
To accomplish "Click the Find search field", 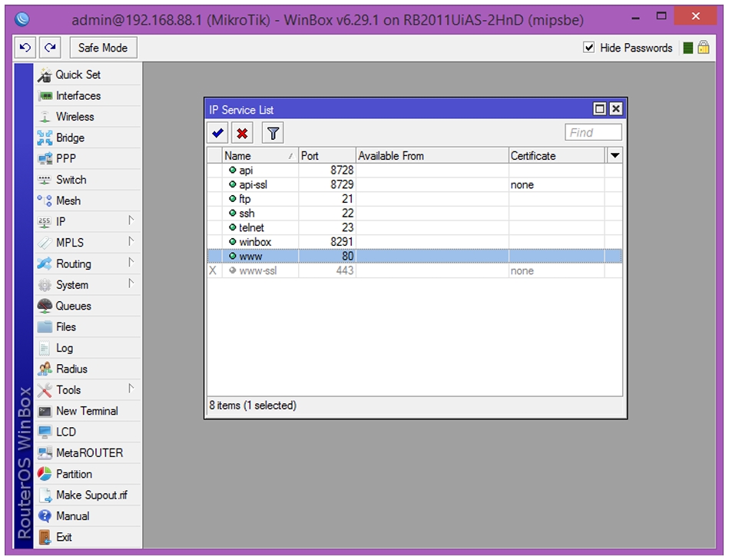I will pyautogui.click(x=593, y=132).
